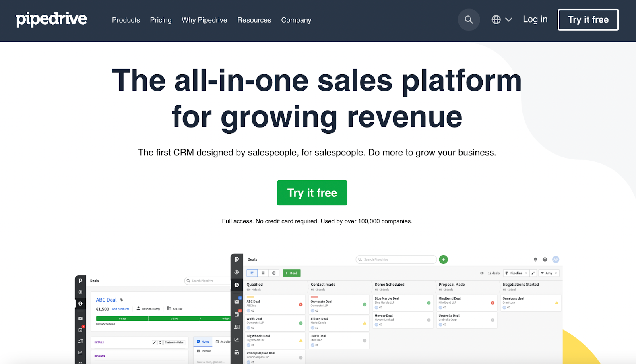
Task: Open Mail envelope icon in pipeline view sidebar
Action: click(237, 302)
